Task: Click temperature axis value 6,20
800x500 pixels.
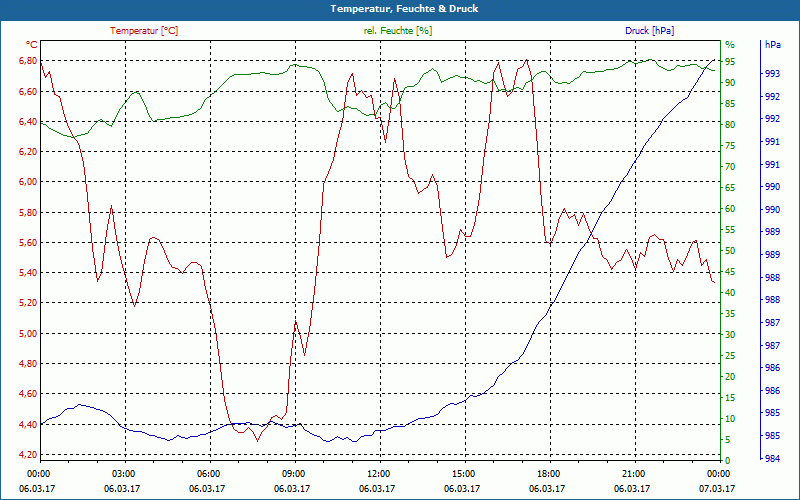Action: pyautogui.click(x=28, y=152)
